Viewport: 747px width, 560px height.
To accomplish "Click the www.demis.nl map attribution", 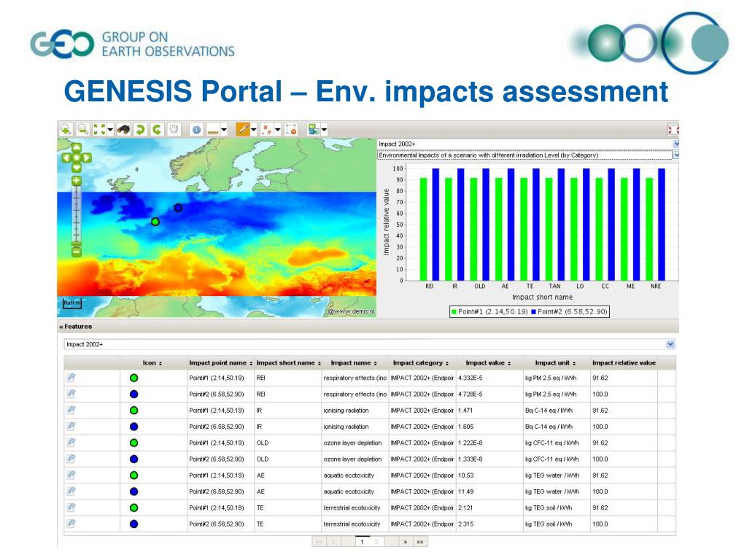I will pyautogui.click(x=352, y=311).
